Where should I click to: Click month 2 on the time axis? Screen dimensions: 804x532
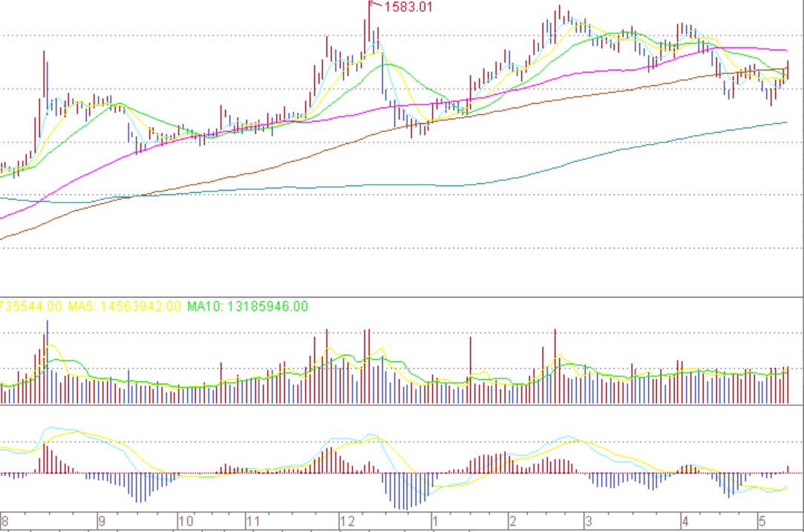click(x=512, y=522)
